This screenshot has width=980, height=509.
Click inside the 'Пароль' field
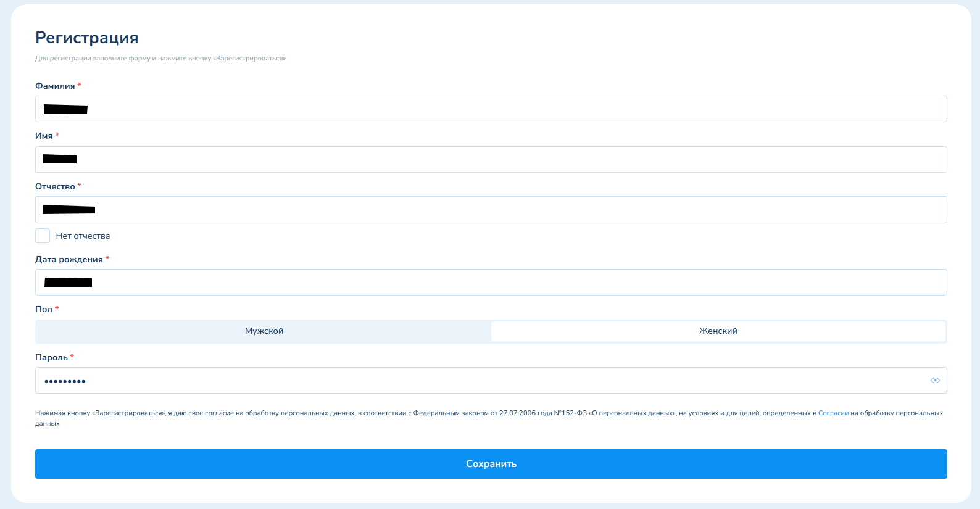491,381
